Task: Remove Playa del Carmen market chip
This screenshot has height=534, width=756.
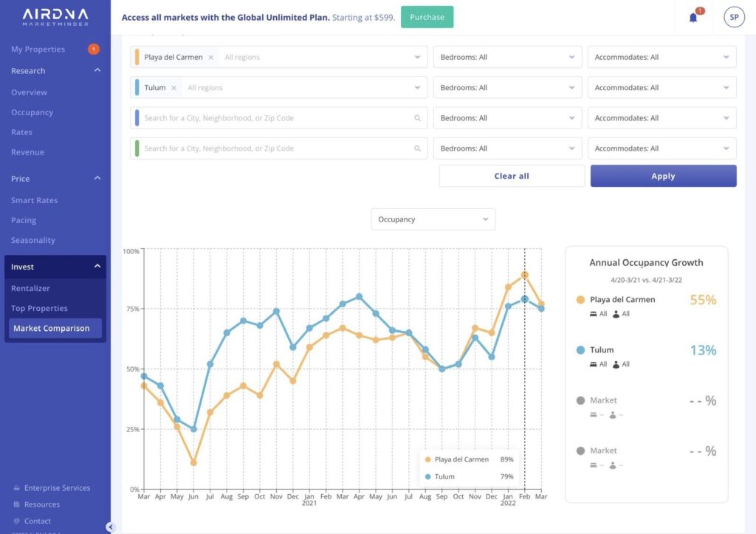Action: pos(210,58)
